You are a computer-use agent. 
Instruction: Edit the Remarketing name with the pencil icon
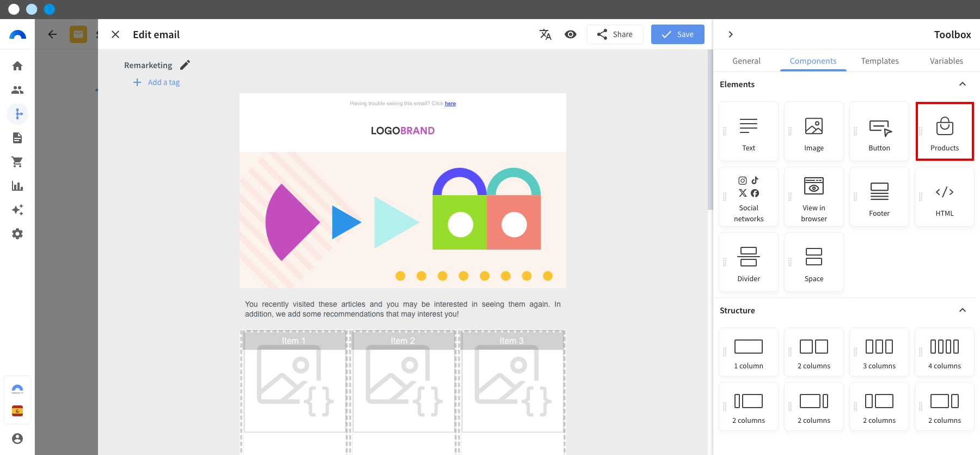pos(185,65)
